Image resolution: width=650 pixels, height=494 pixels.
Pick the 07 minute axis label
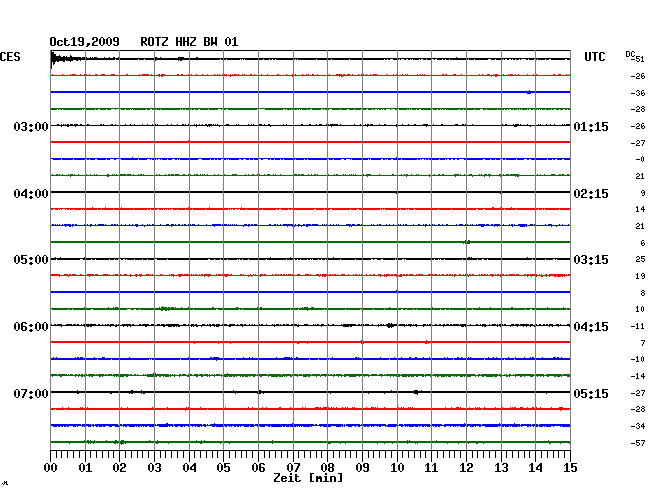[293, 468]
